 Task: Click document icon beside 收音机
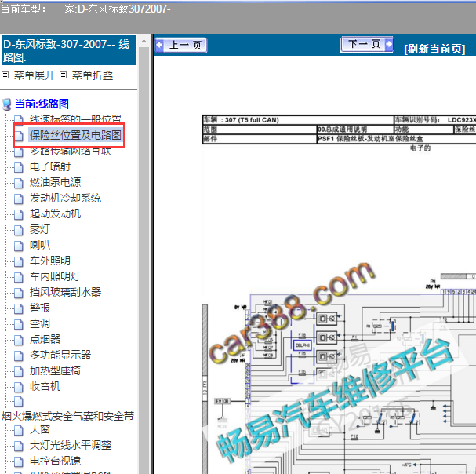click(x=19, y=387)
